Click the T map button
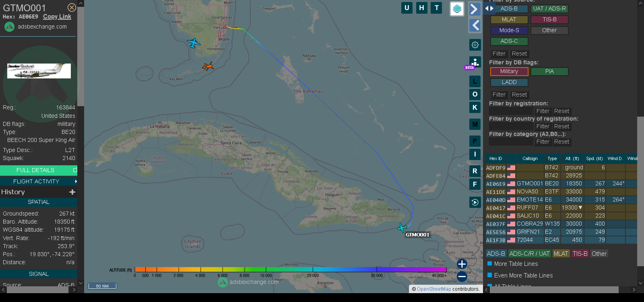Image resolution: width=644 pixels, height=302 pixels. pos(437,8)
